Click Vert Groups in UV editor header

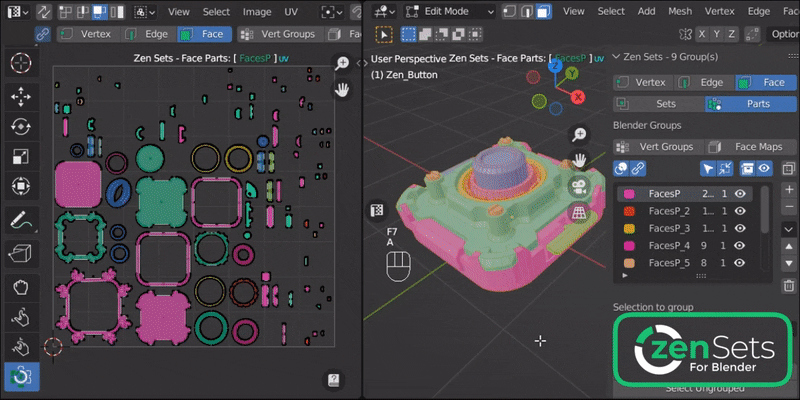[280, 34]
